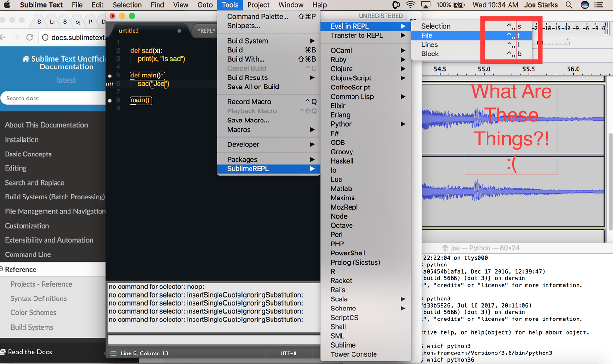Viewport: 613px width, 364px height.
Task: Click the upper audio waveform track
Action: click(x=512, y=119)
